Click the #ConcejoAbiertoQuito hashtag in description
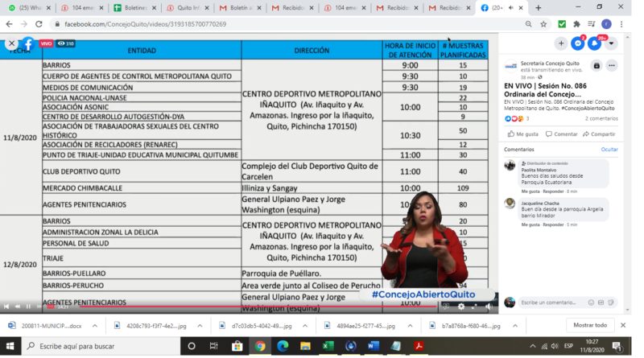This screenshot has width=644, height=358. pos(588,109)
